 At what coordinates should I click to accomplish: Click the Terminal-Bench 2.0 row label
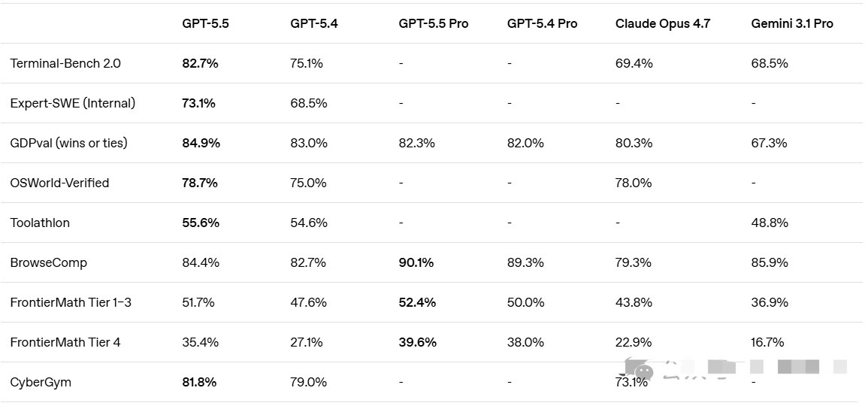pyautogui.click(x=65, y=64)
